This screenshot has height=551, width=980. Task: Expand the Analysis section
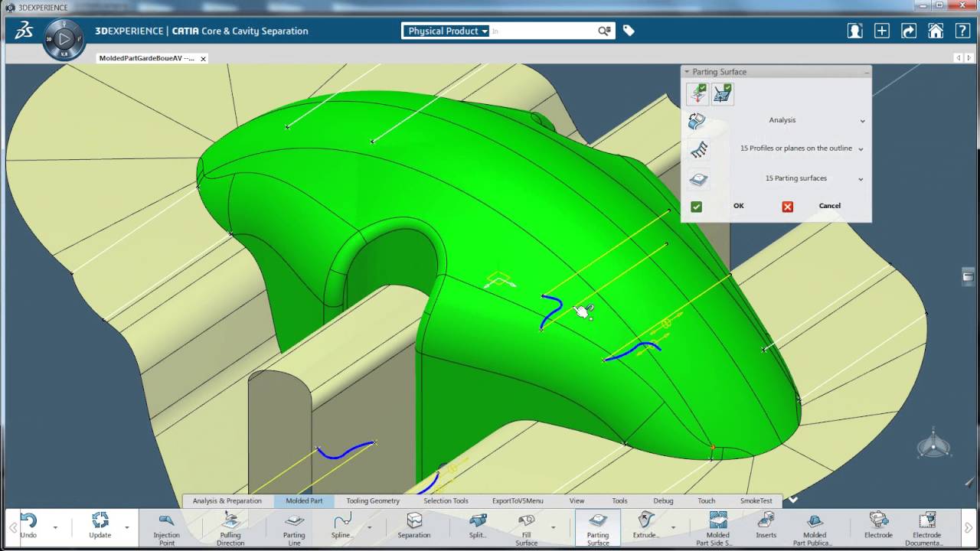tap(862, 121)
